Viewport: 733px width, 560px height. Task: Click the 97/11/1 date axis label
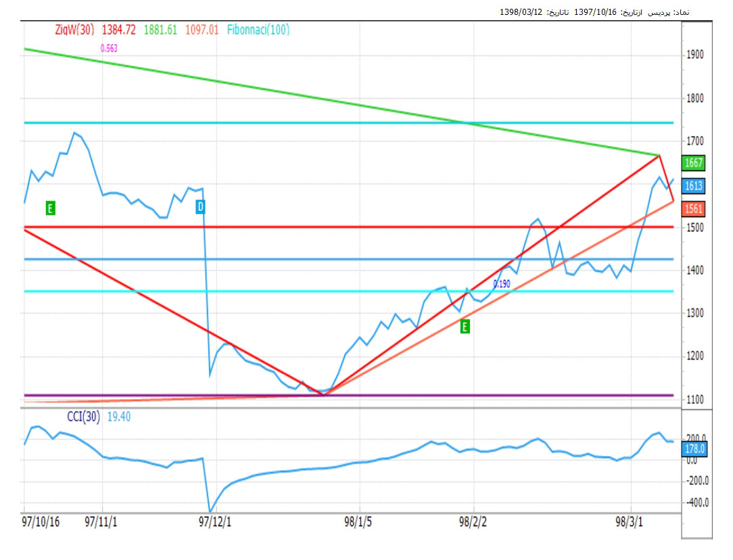(101, 521)
